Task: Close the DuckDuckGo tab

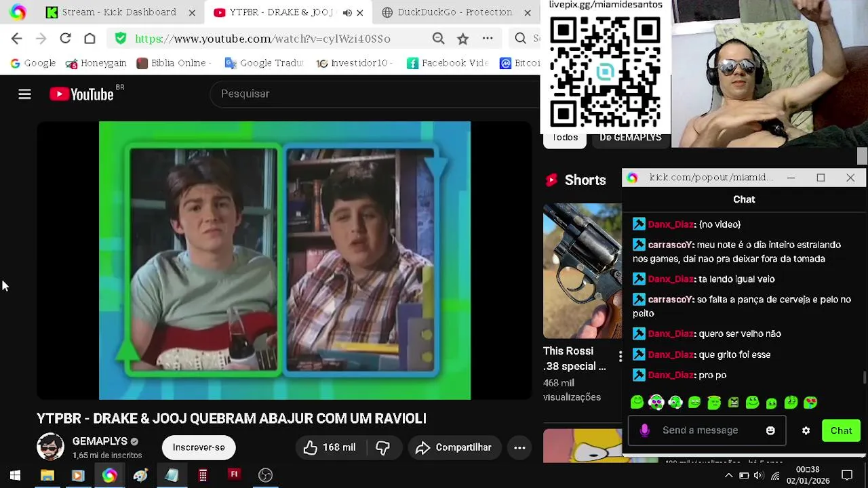Action: (528, 12)
